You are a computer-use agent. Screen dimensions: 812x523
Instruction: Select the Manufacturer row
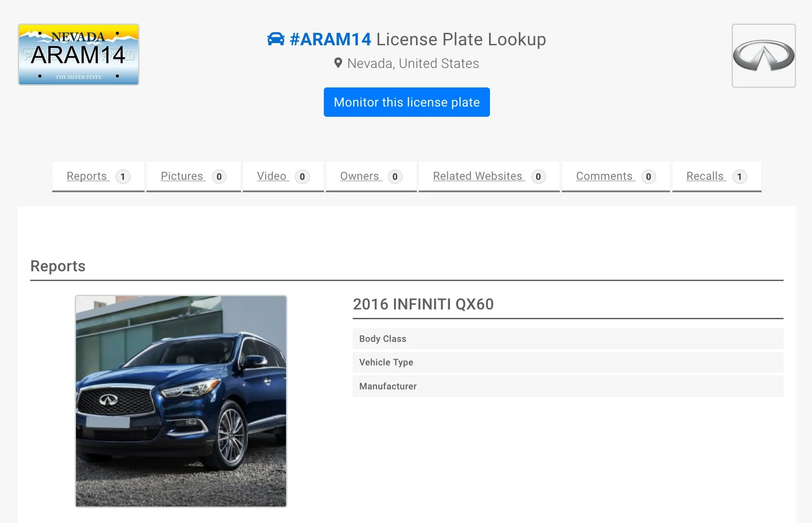[568, 386]
